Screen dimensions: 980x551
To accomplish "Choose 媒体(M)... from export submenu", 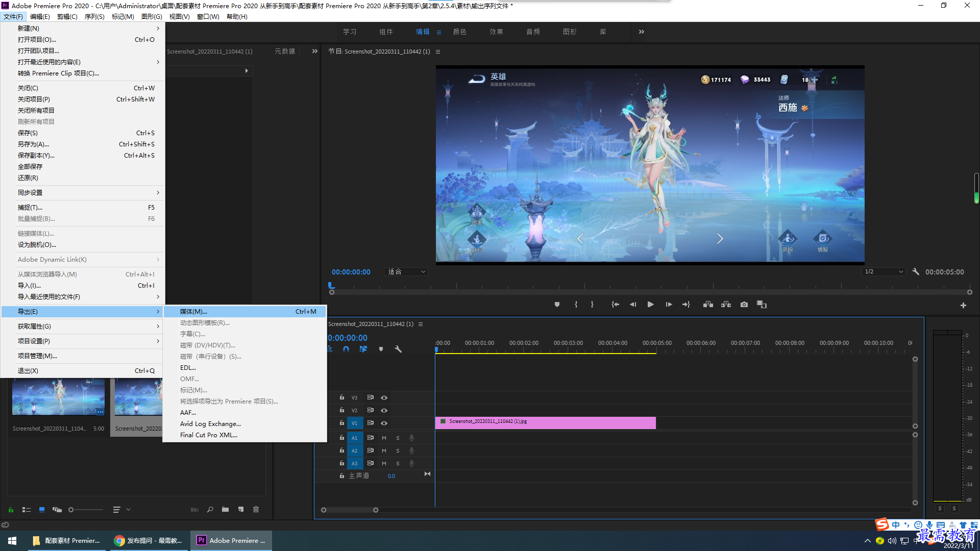I will click(x=245, y=312).
